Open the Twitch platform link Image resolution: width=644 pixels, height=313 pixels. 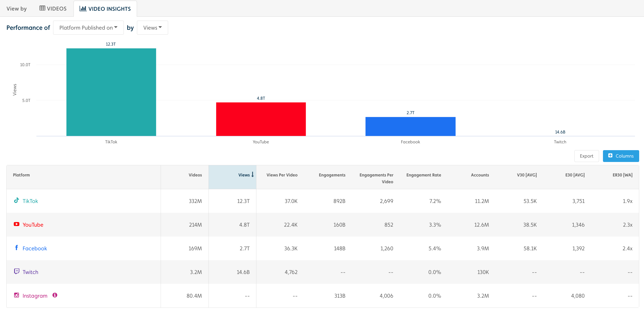[x=30, y=272]
